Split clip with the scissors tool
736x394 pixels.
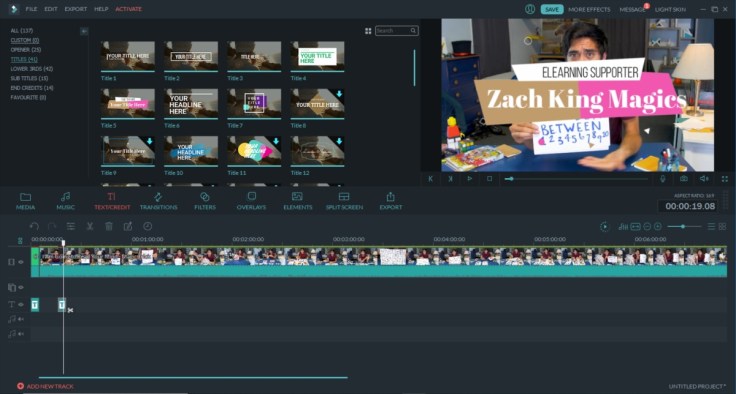[89, 226]
